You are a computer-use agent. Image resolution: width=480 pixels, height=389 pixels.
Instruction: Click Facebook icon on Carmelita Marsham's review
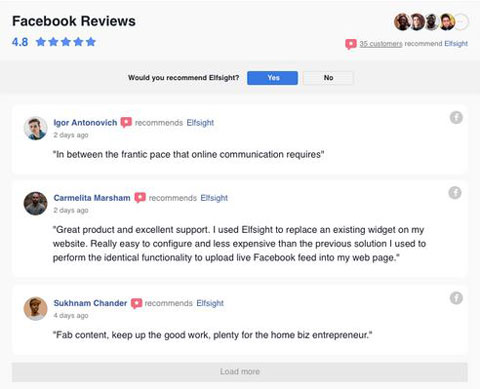[455, 193]
